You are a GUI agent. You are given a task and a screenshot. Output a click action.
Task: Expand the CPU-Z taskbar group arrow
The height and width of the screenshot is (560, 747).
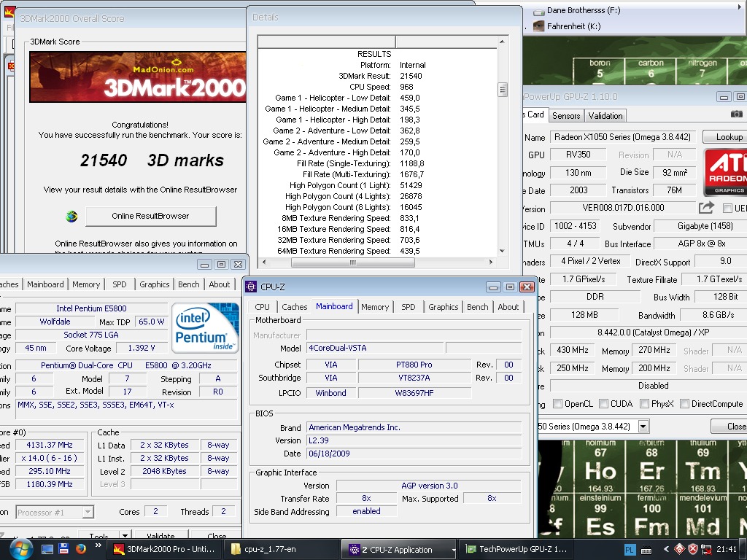(x=454, y=550)
